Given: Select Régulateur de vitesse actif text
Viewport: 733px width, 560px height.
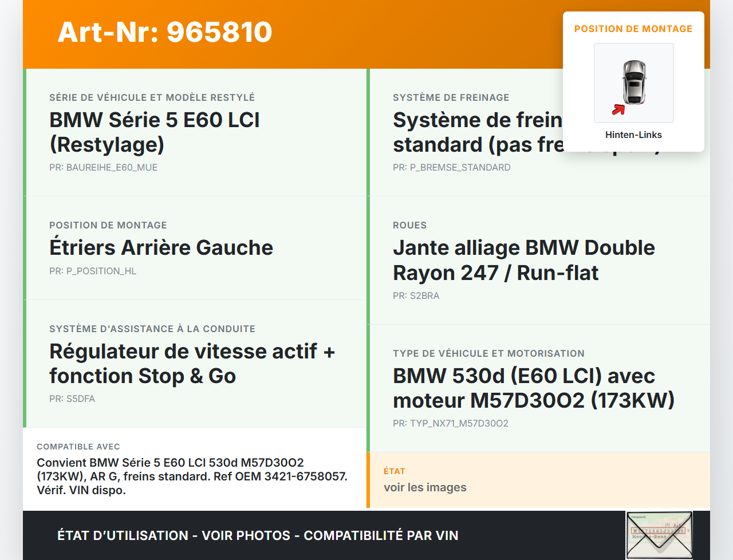Looking at the screenshot, I should [192, 364].
